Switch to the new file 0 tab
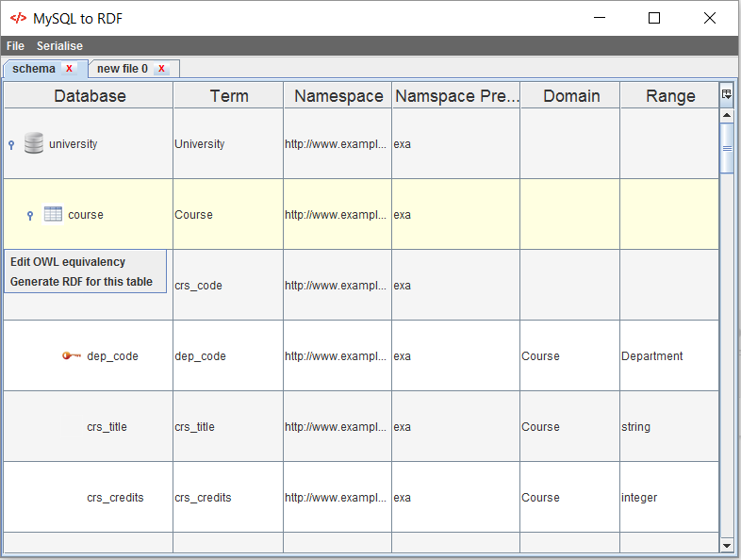The width and height of the screenshot is (741, 560). point(123,69)
